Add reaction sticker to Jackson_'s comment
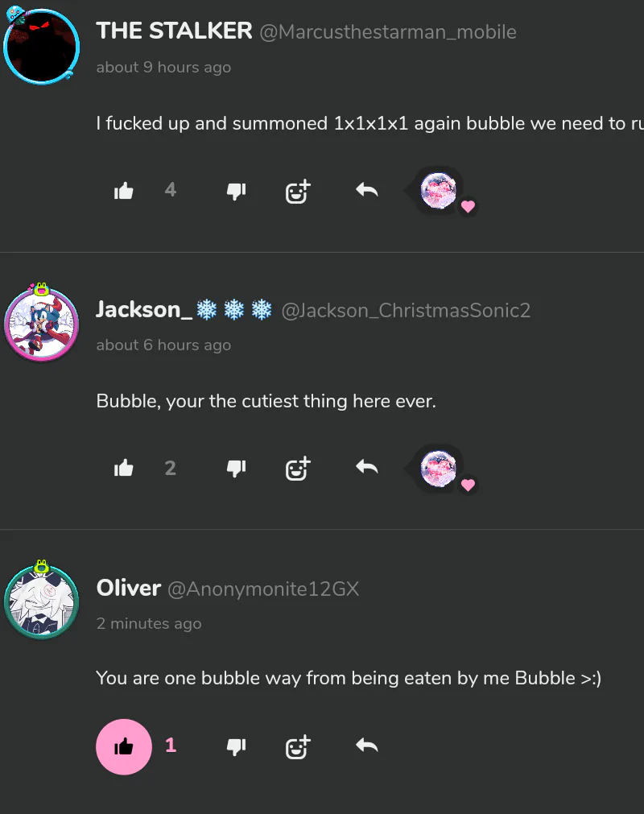644x814 pixels. point(298,469)
